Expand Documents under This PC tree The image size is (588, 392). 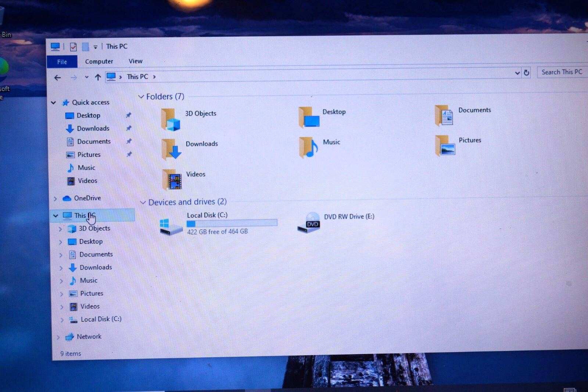61,255
